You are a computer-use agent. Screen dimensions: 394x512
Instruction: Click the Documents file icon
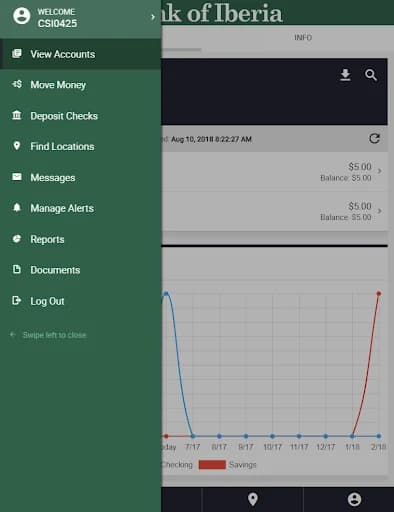point(17,269)
